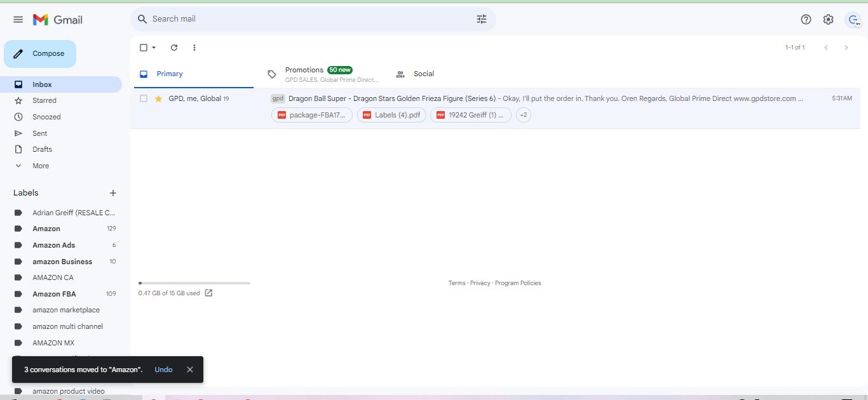Click the Drafts page icon
Image resolution: width=868 pixels, height=400 pixels.
[18, 149]
